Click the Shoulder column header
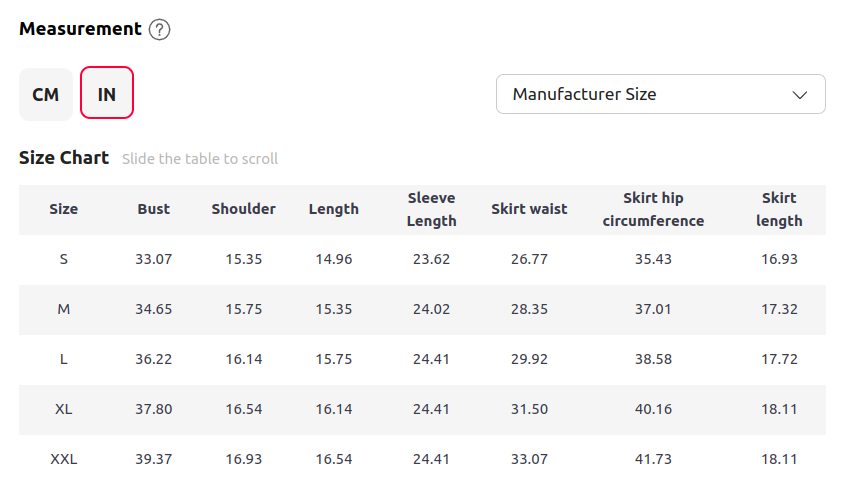Image resolution: width=848 pixels, height=483 pixels. [244, 209]
